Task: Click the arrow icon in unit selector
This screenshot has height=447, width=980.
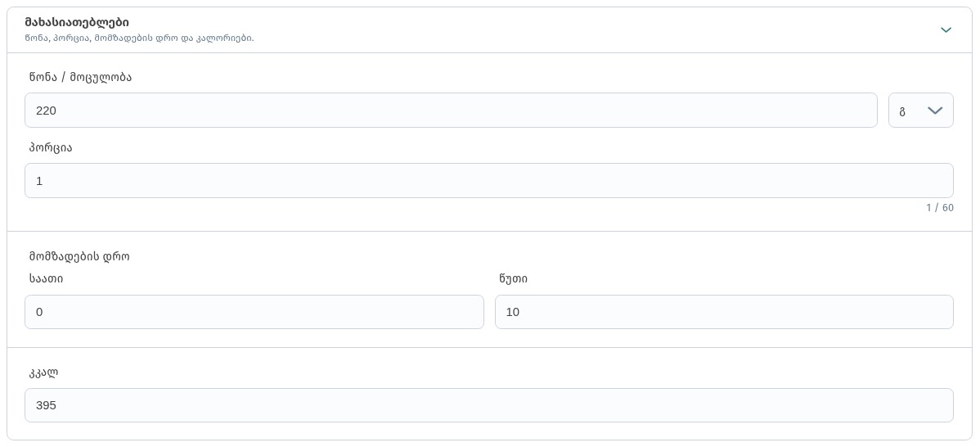Action: 935,111
